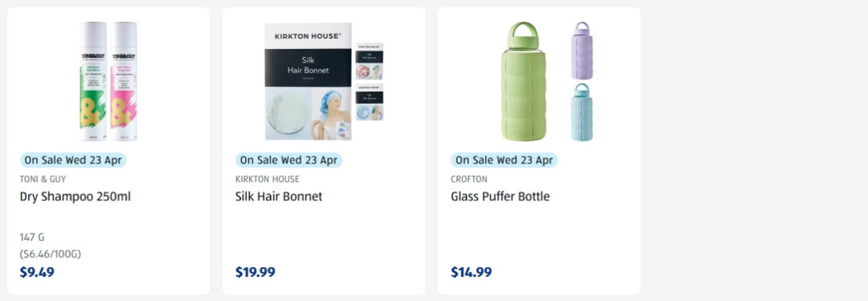Click the On Sale badge on Dry Shampoo
Viewport: 868px width, 301px height.
[73, 160]
